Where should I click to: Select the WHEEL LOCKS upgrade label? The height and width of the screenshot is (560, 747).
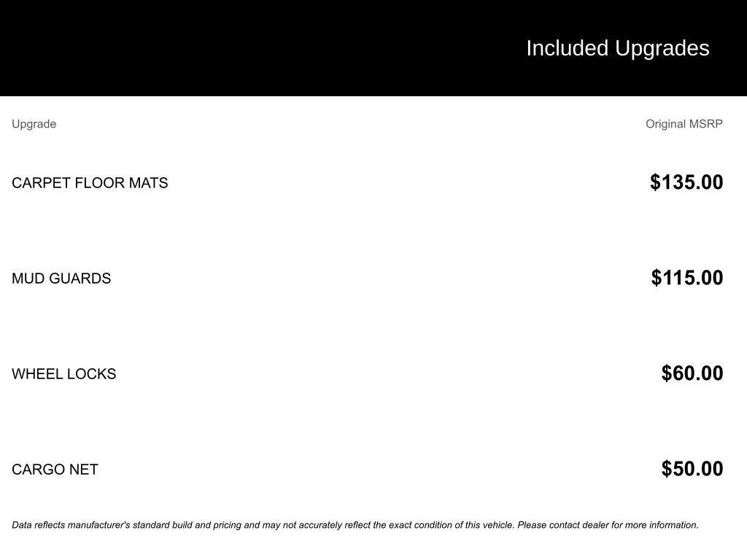pyautogui.click(x=64, y=374)
